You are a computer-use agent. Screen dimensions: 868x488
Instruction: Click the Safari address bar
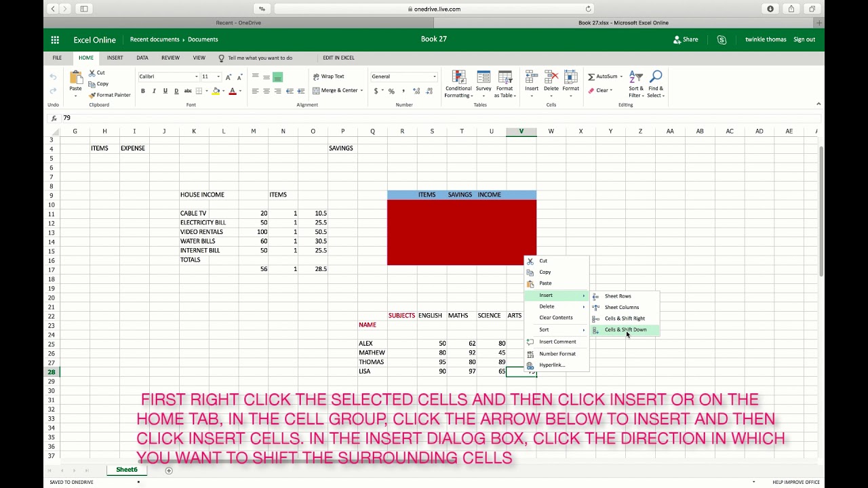[434, 9]
